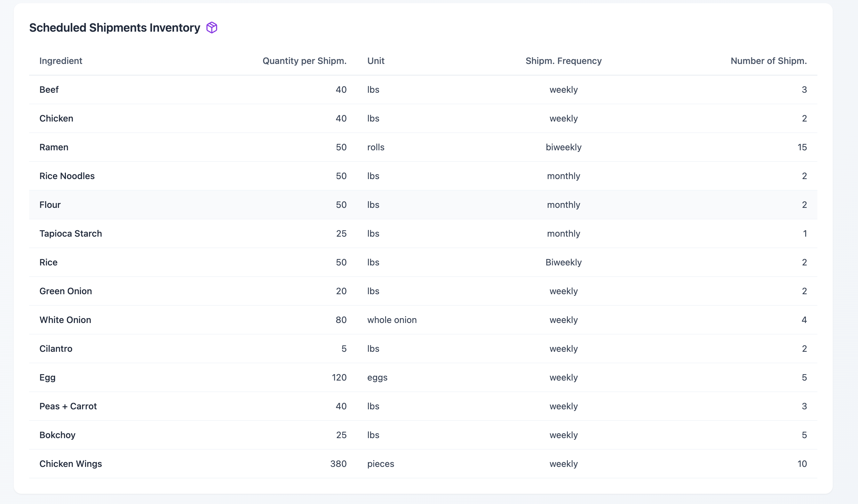This screenshot has width=858, height=504.
Task: Select the Green Onion row
Action: 66,291
